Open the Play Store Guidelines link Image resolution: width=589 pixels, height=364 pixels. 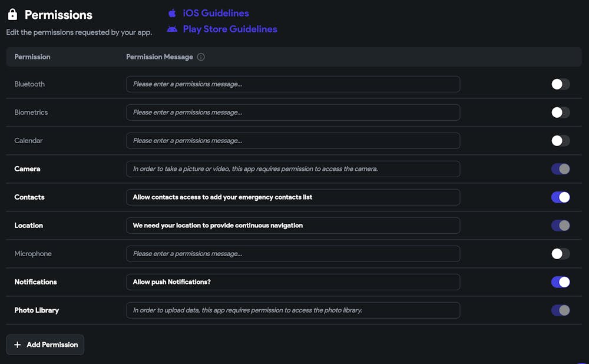coord(230,29)
